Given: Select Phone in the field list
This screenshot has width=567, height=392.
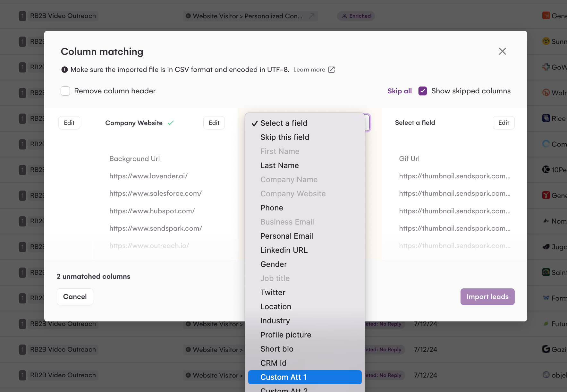Looking at the screenshot, I should [305, 208].
